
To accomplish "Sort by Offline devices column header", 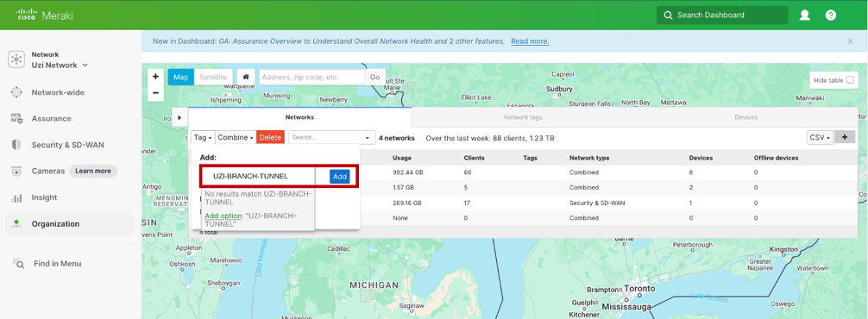I will pyautogui.click(x=776, y=158).
